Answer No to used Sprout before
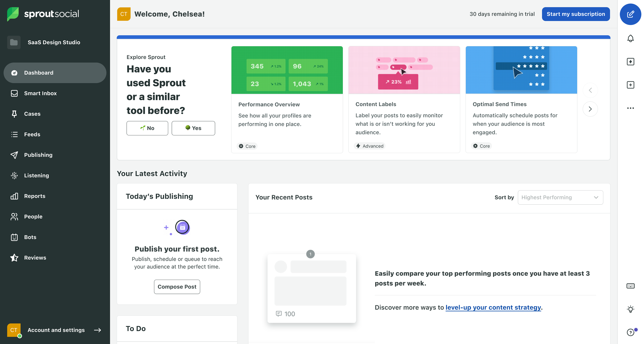The width and height of the screenshot is (644, 344). 147,128
